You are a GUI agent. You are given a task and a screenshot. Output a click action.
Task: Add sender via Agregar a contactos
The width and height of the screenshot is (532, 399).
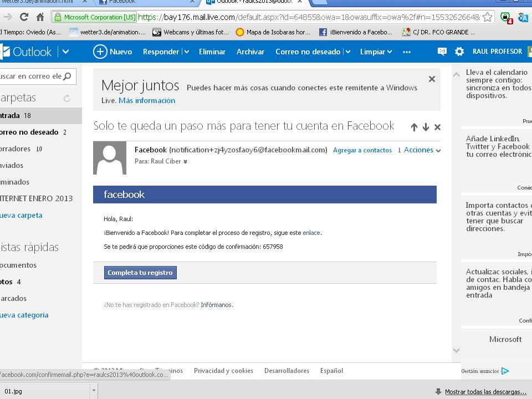point(362,150)
